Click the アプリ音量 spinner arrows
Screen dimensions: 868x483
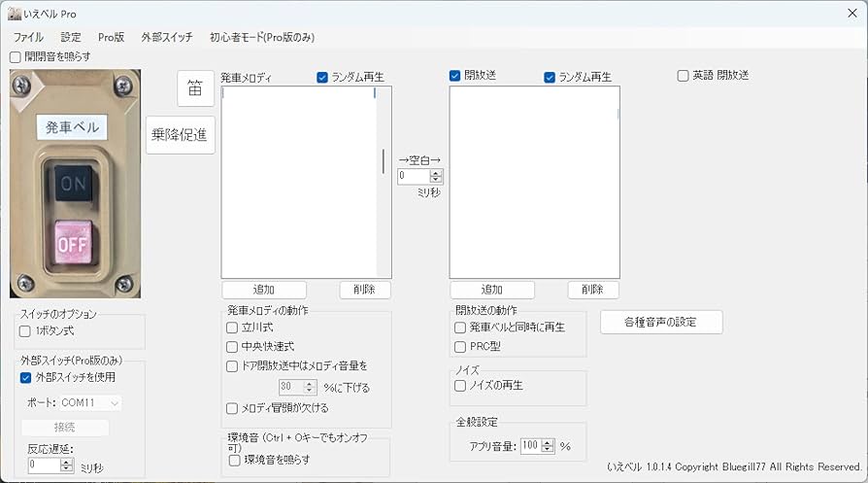(548, 446)
